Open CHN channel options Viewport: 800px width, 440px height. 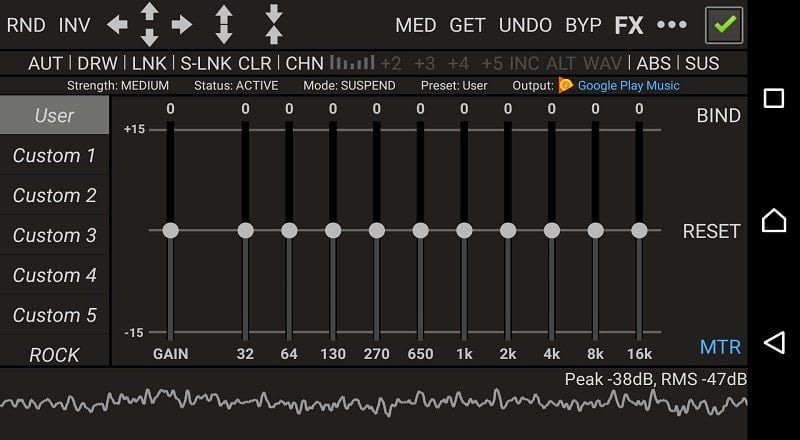click(x=305, y=63)
